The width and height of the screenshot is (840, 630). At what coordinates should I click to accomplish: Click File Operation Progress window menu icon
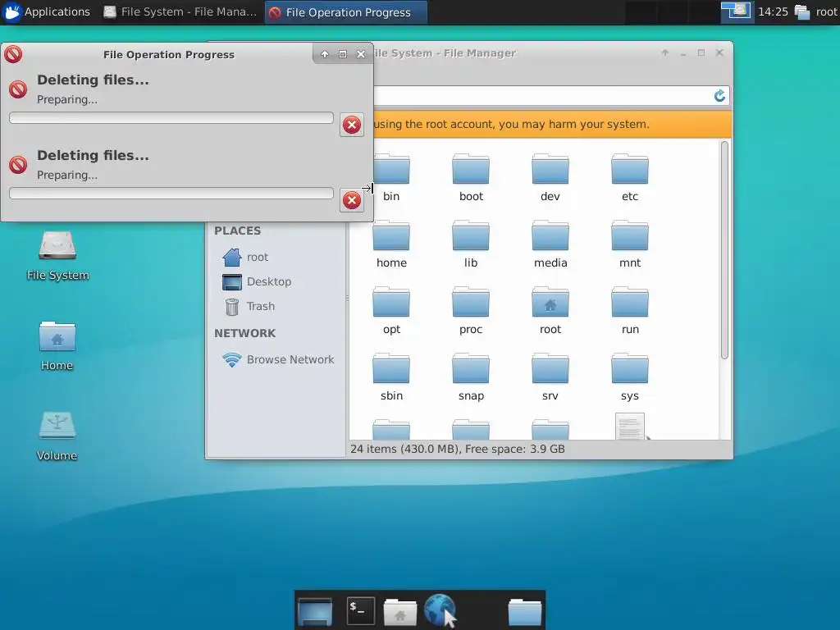point(13,54)
